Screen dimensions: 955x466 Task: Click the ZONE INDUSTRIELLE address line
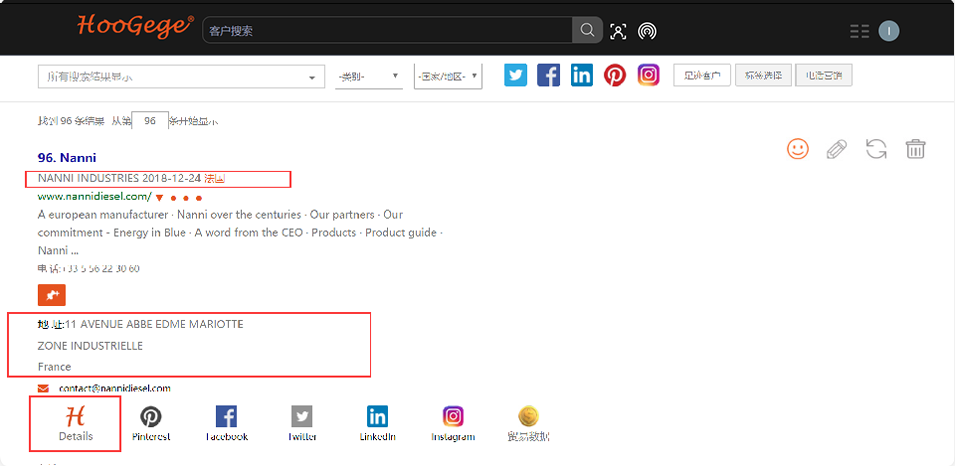[x=90, y=346]
